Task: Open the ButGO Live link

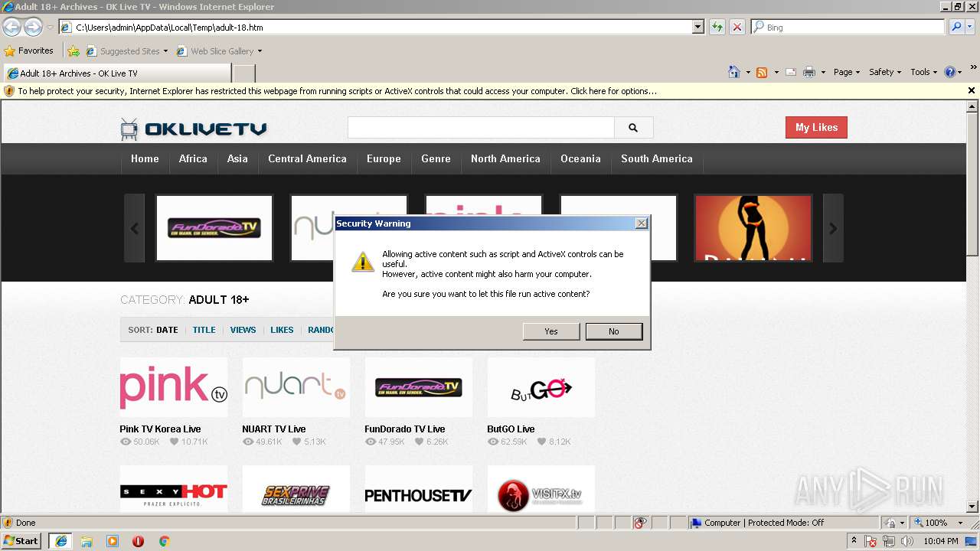Action: [511, 429]
